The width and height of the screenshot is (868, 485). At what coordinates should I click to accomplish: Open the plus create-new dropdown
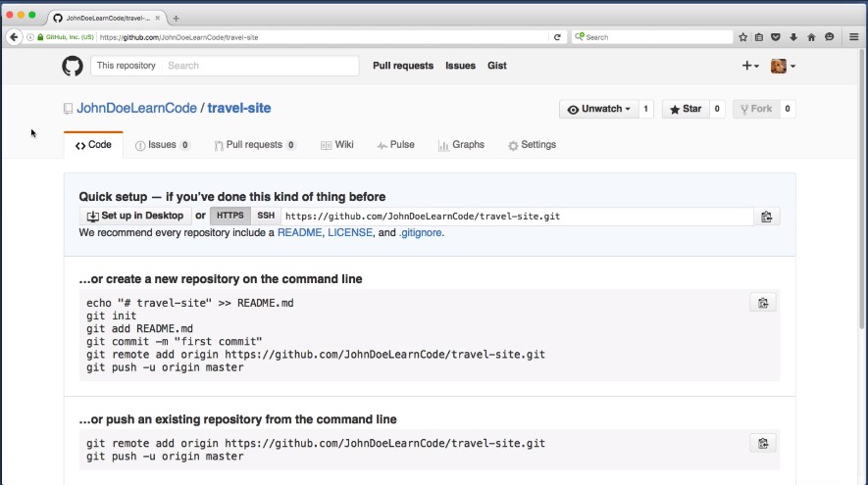(x=749, y=66)
